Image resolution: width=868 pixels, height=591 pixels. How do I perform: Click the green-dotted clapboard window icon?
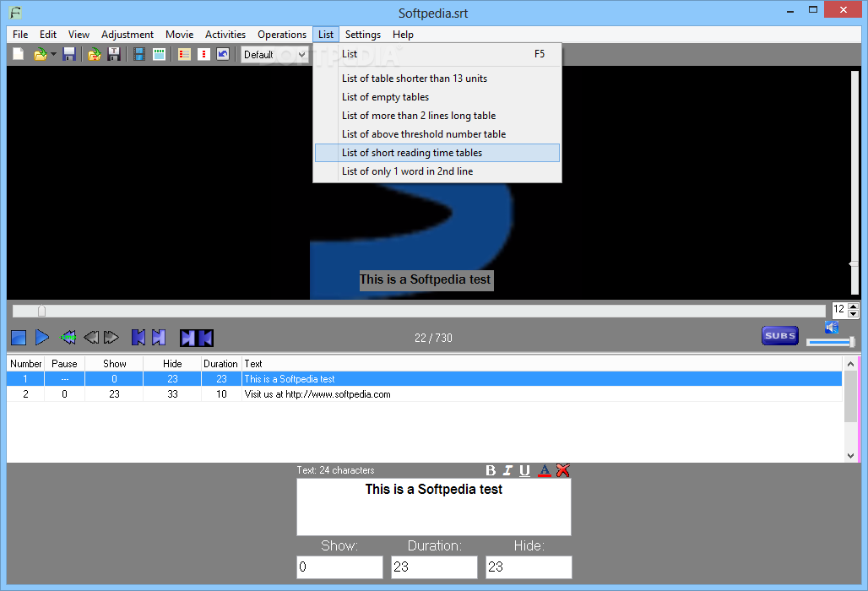click(x=159, y=54)
